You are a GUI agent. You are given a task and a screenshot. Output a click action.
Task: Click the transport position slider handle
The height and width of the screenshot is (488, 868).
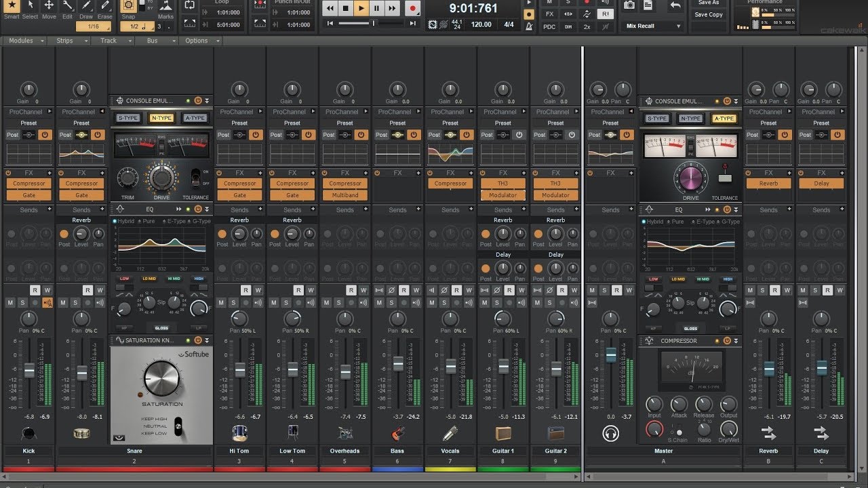click(x=373, y=24)
